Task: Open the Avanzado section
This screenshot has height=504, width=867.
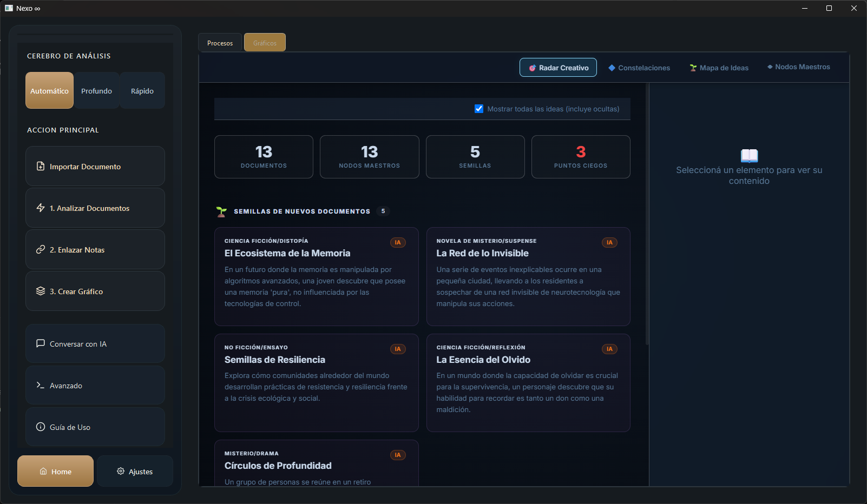Action: click(95, 385)
